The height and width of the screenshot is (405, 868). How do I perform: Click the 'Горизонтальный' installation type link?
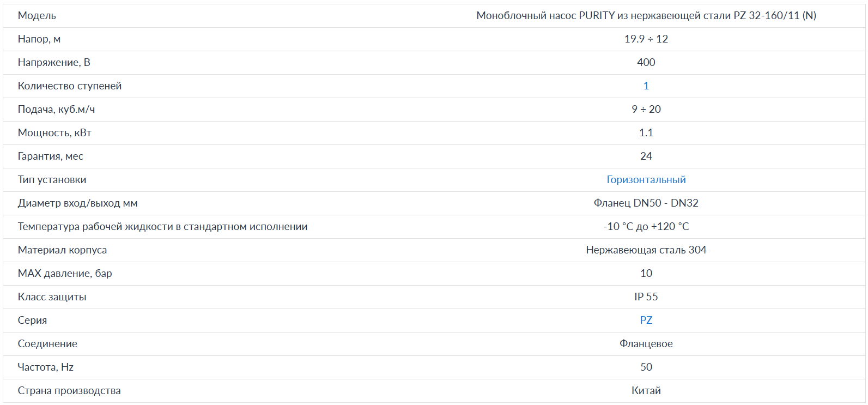click(646, 180)
